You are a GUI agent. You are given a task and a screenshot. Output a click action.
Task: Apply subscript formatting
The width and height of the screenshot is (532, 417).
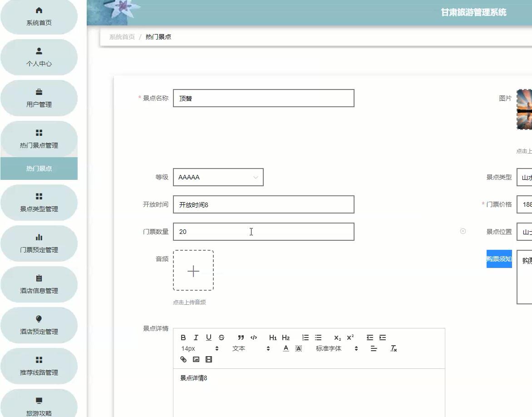(337, 338)
